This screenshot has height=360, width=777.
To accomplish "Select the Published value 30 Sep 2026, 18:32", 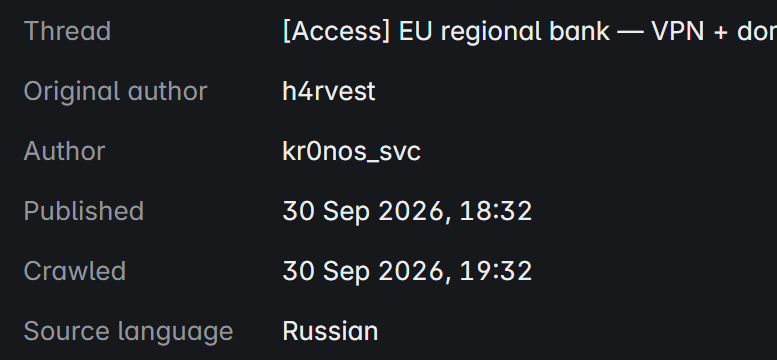I will (x=407, y=211).
